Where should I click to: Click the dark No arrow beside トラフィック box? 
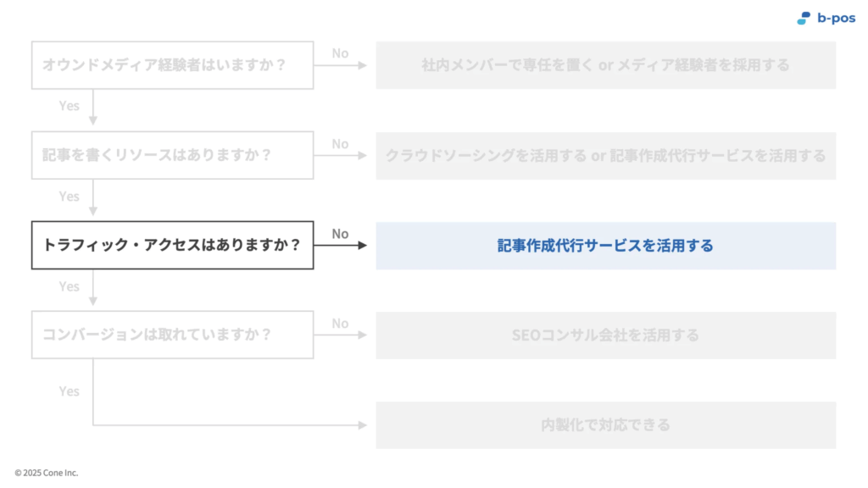(341, 245)
